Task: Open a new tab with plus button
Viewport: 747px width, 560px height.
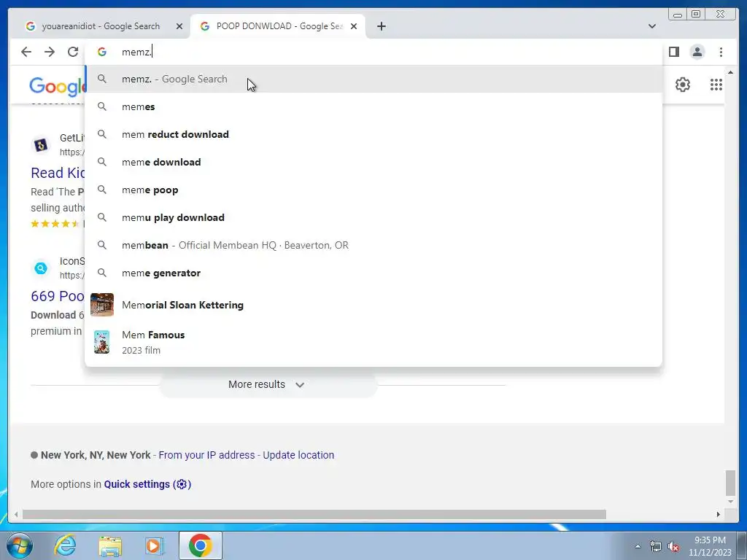Action: [381, 27]
